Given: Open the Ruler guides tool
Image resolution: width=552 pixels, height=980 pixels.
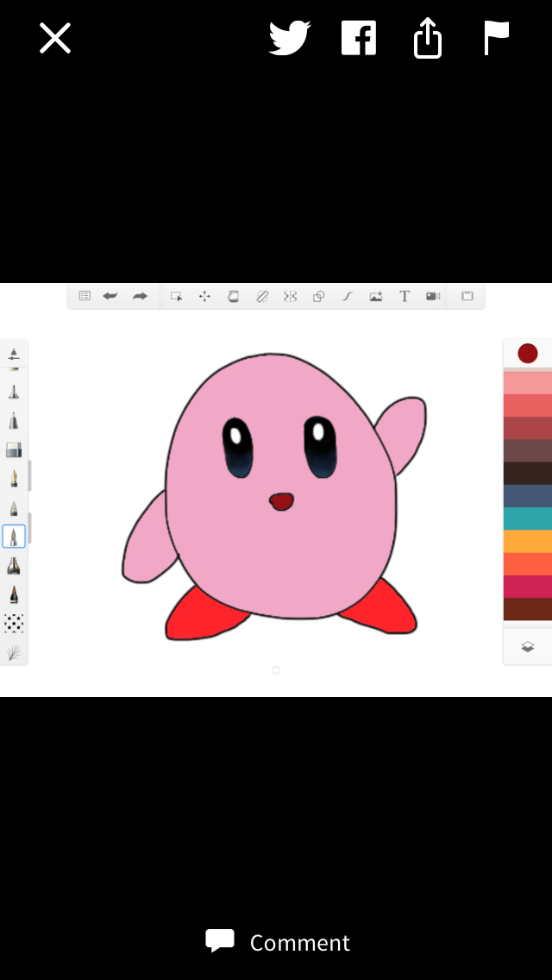Looking at the screenshot, I should 262,296.
